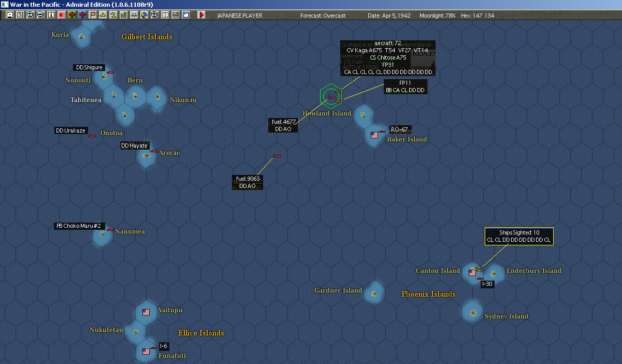Click the Nukufetau base hex
Image resolution: width=622 pixels, height=364 pixels.
click(x=136, y=331)
